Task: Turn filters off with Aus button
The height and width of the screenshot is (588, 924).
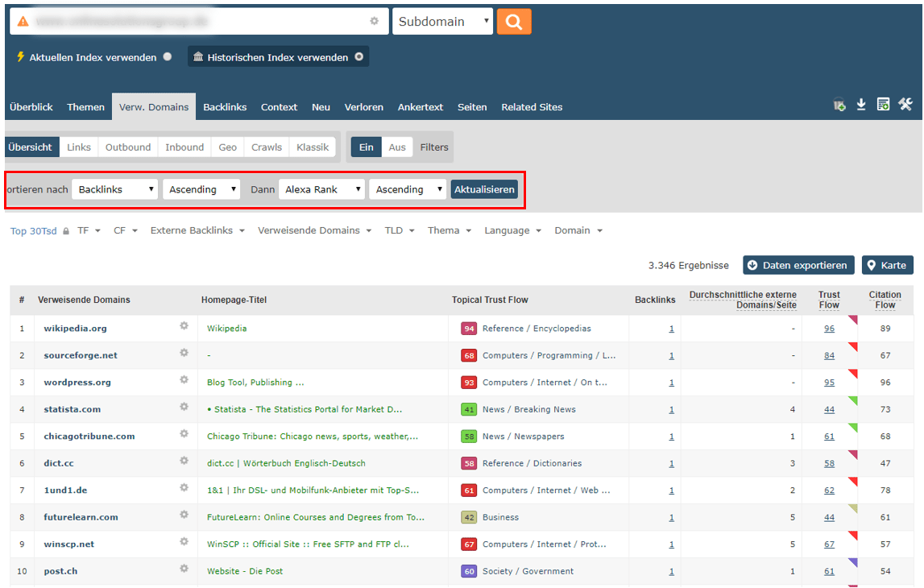Action: (397, 147)
